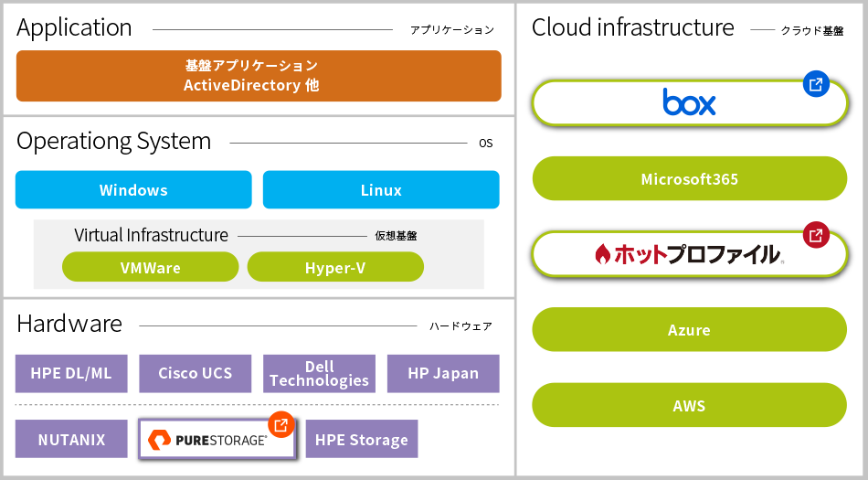
Task: Click the Cisco UCS hardware tile
Action: [x=196, y=374]
